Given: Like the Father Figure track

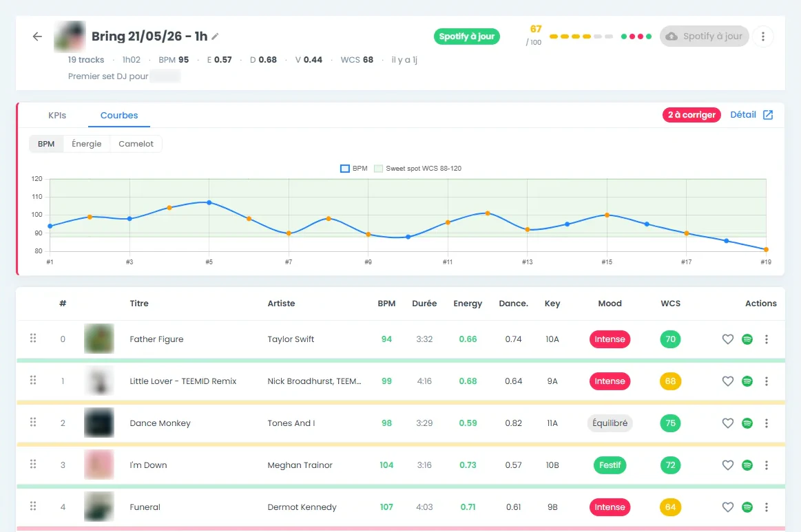Looking at the screenshot, I should (728, 339).
